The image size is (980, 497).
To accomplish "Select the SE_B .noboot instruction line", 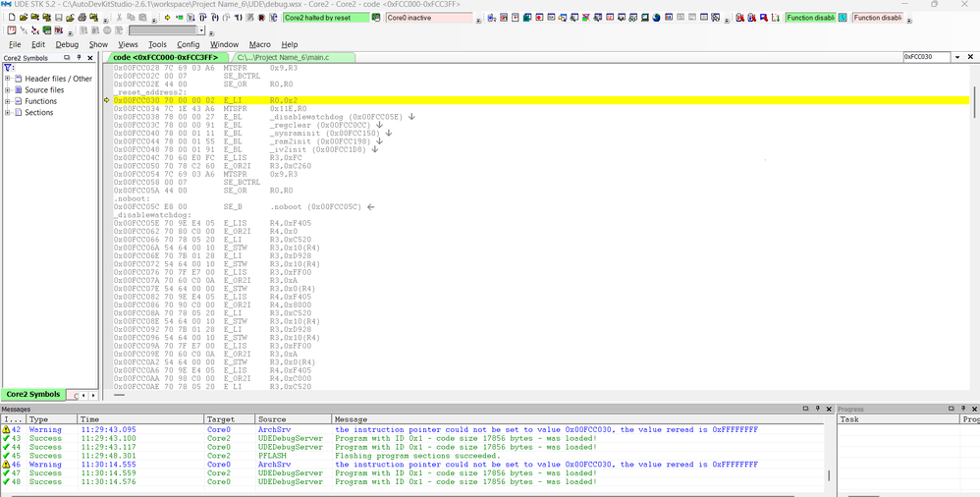I will (244, 206).
